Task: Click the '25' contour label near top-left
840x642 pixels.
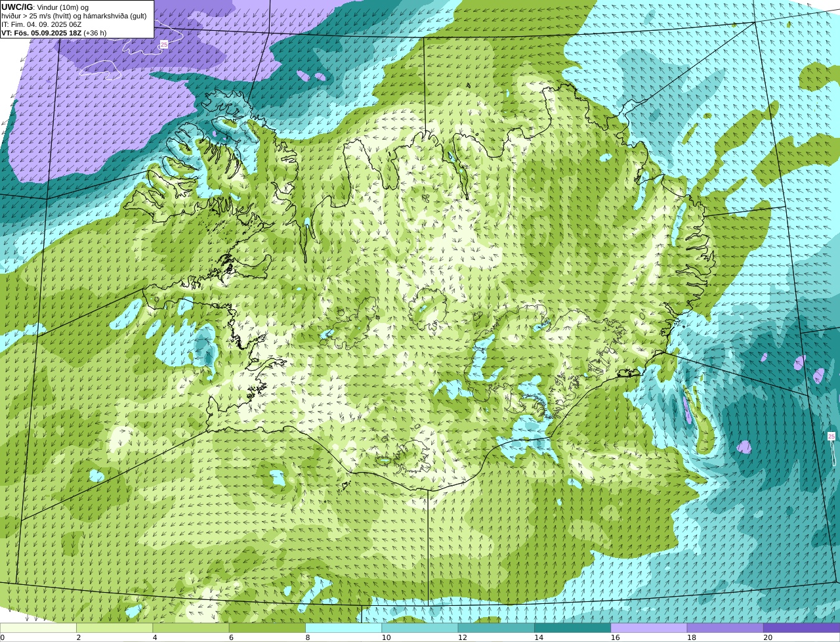Action: tap(163, 44)
